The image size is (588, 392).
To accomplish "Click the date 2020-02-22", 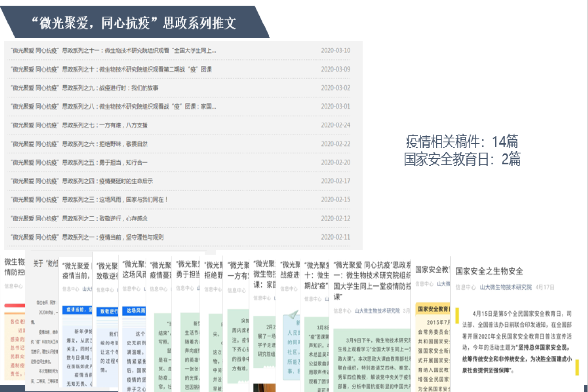I will (x=336, y=144).
